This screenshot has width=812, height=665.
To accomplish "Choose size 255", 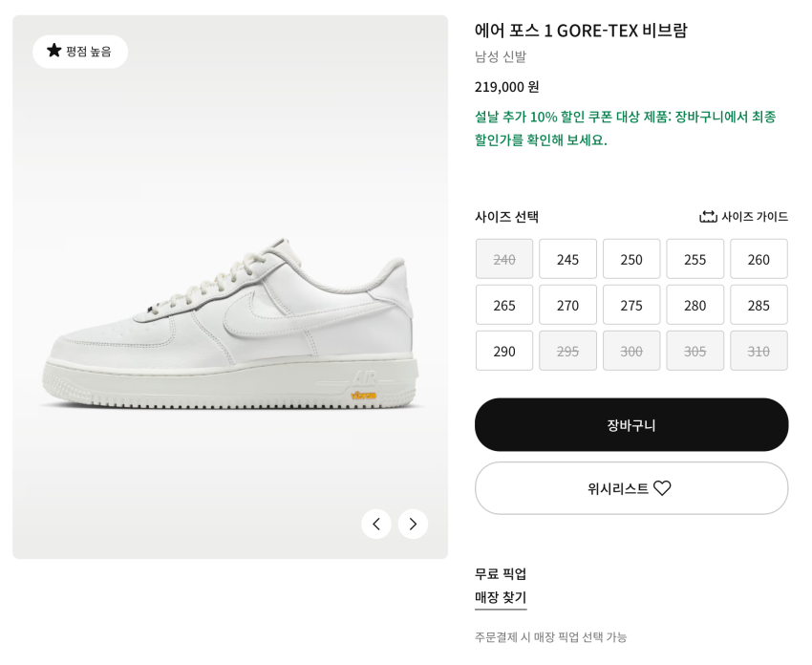I will (694, 259).
